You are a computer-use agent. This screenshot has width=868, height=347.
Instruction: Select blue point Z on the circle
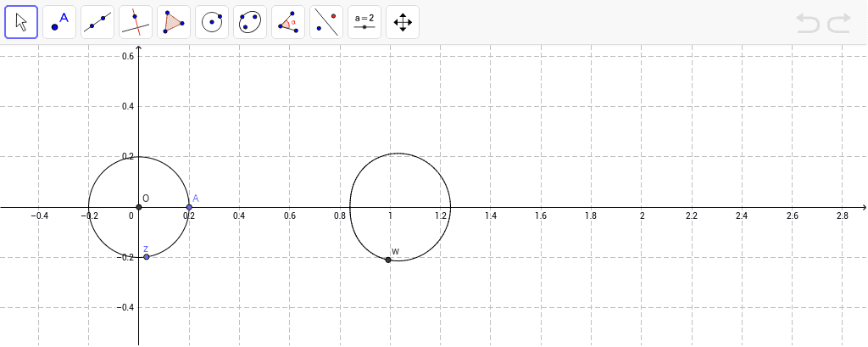[146, 257]
